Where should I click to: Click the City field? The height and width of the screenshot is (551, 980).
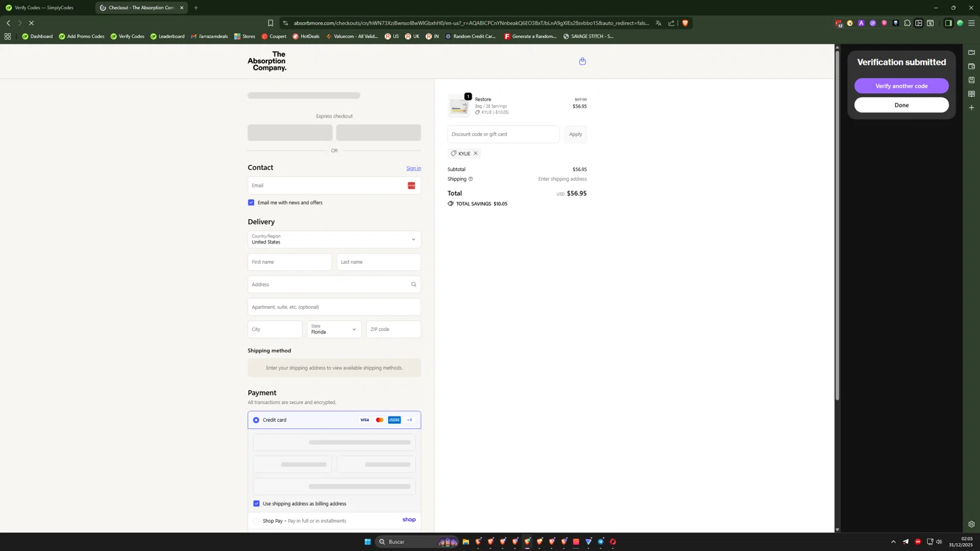(274, 329)
